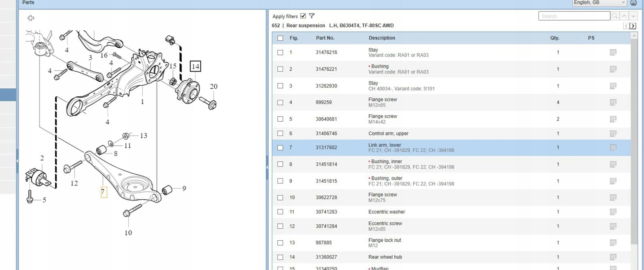Open note icon for Flange lock nut
Screen dimensions: 644x270
pos(613,243)
